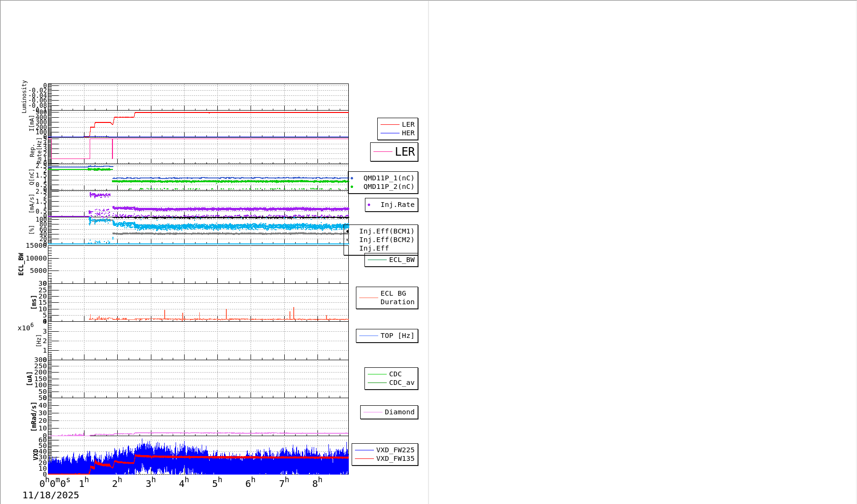
Task: Select the TOP [Hz] legend entry
Action: 387,336
